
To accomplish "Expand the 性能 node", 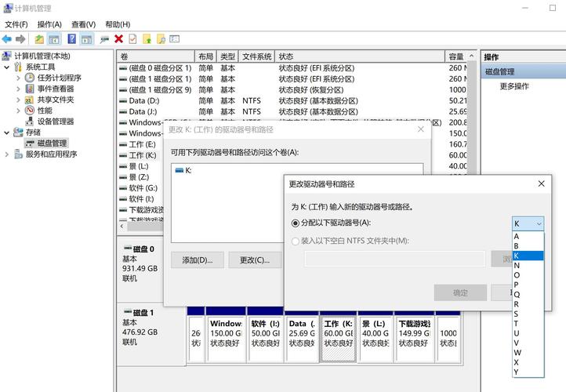I will pos(18,111).
